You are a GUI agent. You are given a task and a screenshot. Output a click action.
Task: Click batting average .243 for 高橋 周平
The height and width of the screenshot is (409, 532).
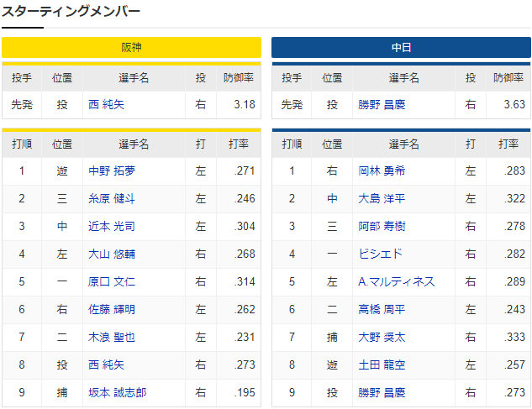514,309
